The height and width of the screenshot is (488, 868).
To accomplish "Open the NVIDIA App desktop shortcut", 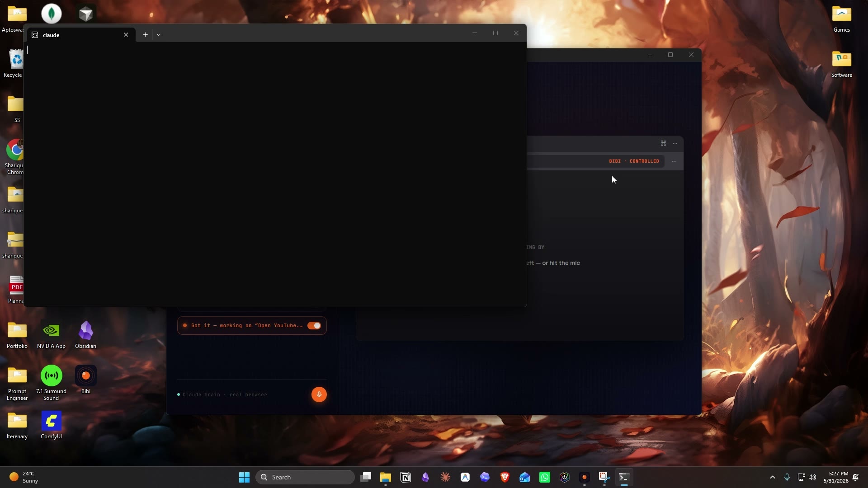I will pyautogui.click(x=51, y=334).
